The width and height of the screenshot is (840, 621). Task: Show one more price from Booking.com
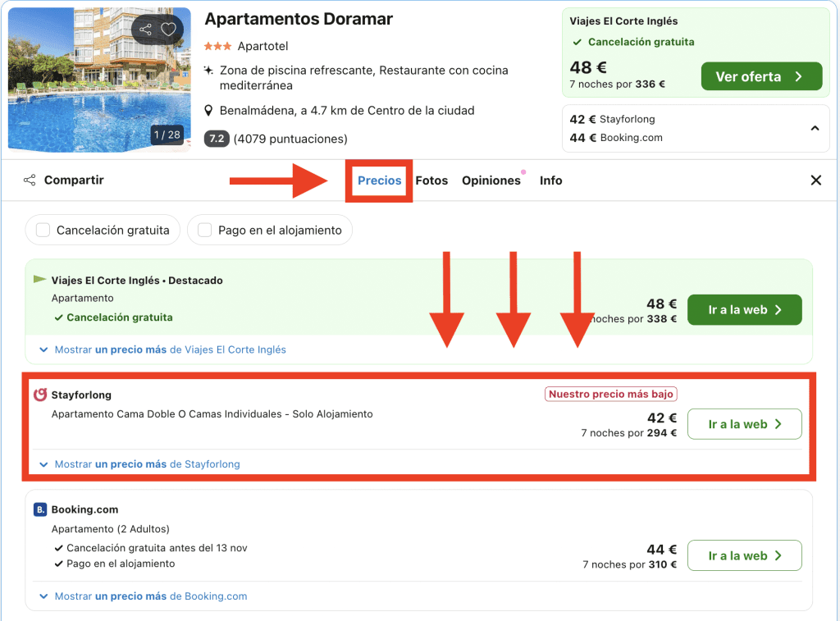tap(144, 596)
